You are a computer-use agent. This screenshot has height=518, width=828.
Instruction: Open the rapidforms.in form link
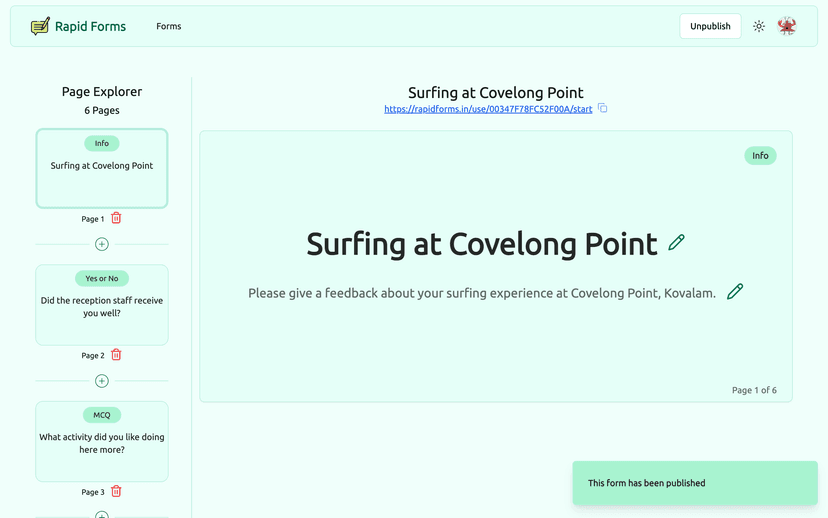pos(488,109)
